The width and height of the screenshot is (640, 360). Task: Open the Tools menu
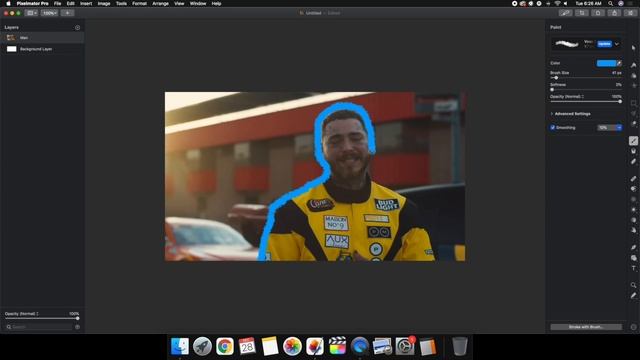(x=121, y=3)
